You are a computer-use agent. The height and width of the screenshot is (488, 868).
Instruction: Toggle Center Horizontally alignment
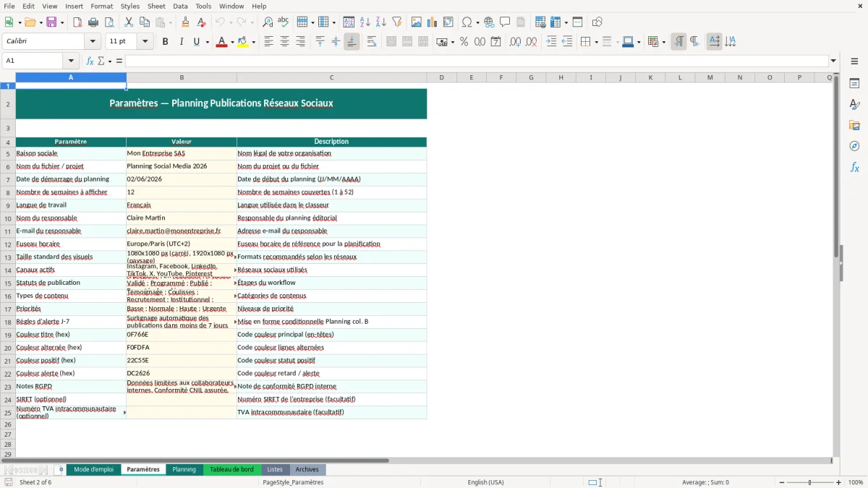(284, 42)
